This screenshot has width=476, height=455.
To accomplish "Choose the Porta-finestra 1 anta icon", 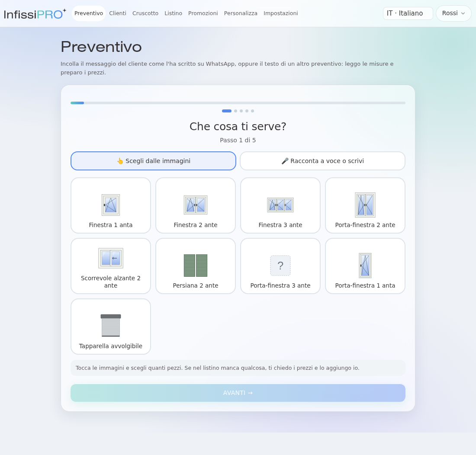I will [x=365, y=266].
